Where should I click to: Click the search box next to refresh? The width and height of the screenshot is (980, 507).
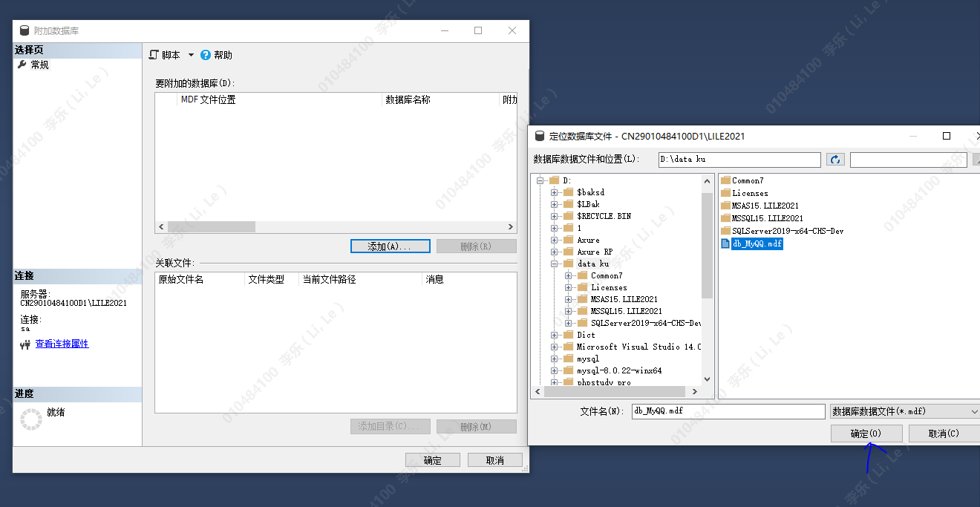click(x=908, y=160)
